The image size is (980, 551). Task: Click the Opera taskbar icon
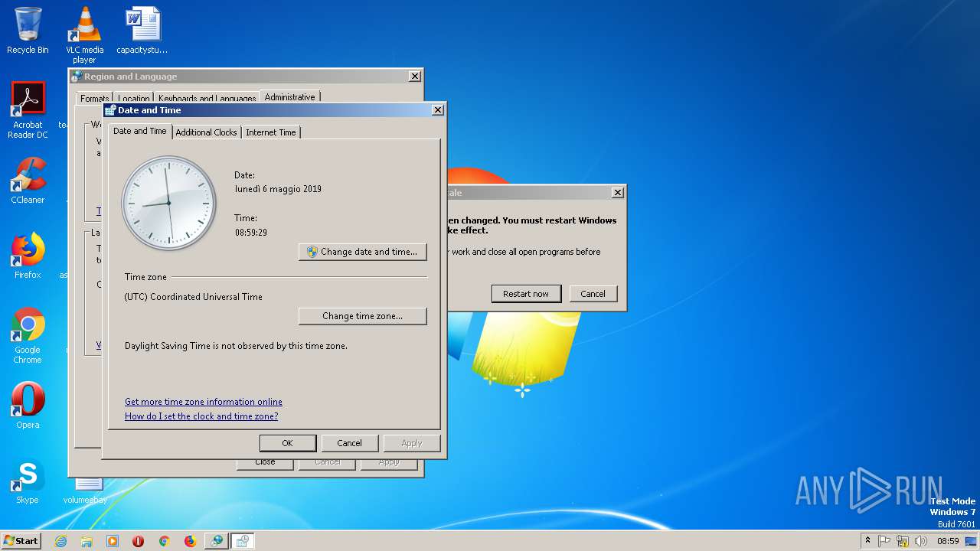click(139, 541)
